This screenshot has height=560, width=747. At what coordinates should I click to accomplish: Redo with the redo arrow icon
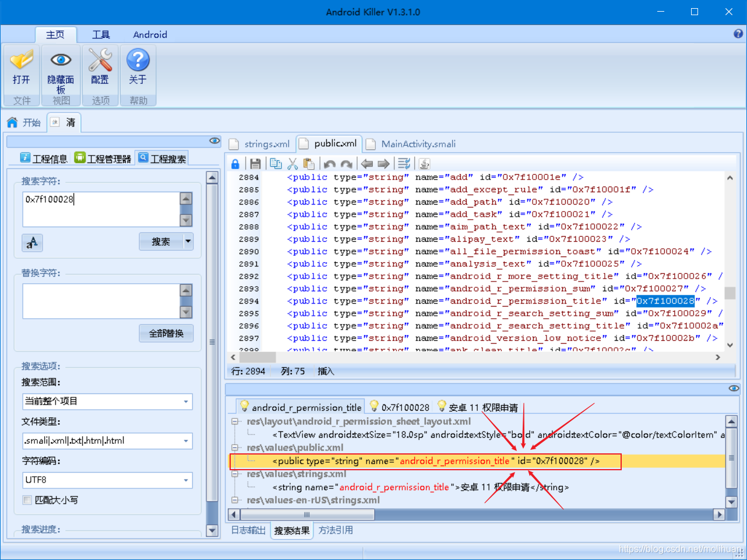coord(347,164)
